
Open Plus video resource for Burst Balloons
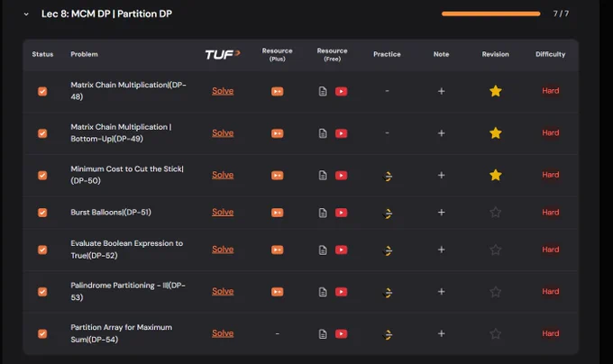(277, 213)
